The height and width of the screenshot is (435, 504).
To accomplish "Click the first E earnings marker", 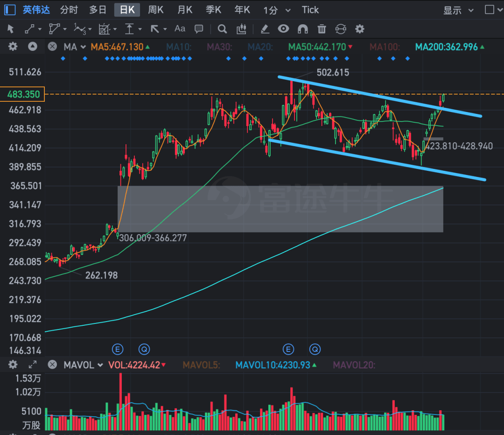I will [x=118, y=349].
